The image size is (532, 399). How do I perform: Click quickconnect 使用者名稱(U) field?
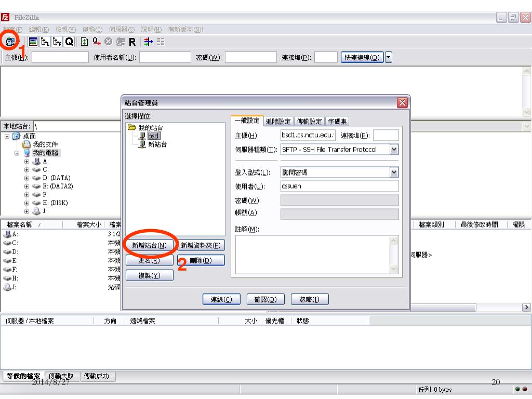click(x=165, y=57)
